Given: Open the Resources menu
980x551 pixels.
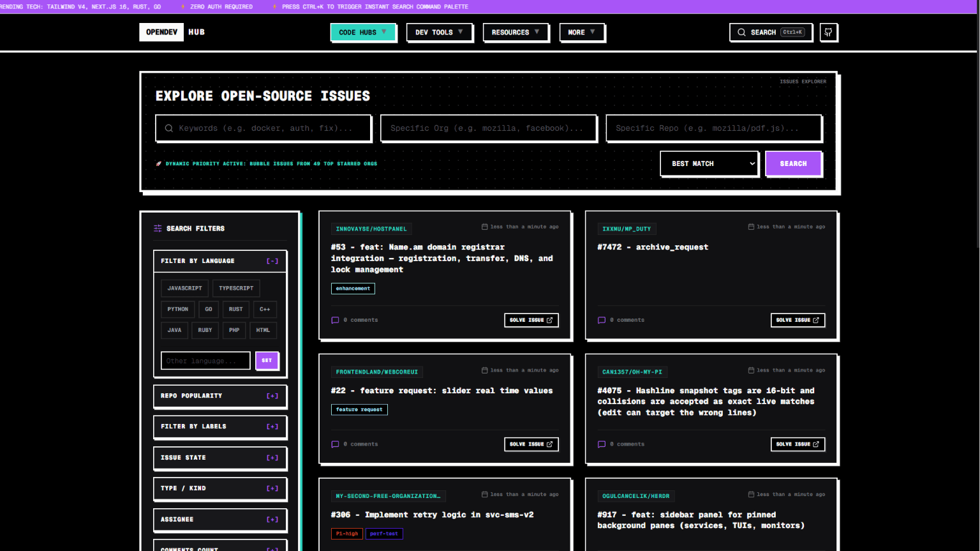Looking at the screenshot, I should coord(516,32).
